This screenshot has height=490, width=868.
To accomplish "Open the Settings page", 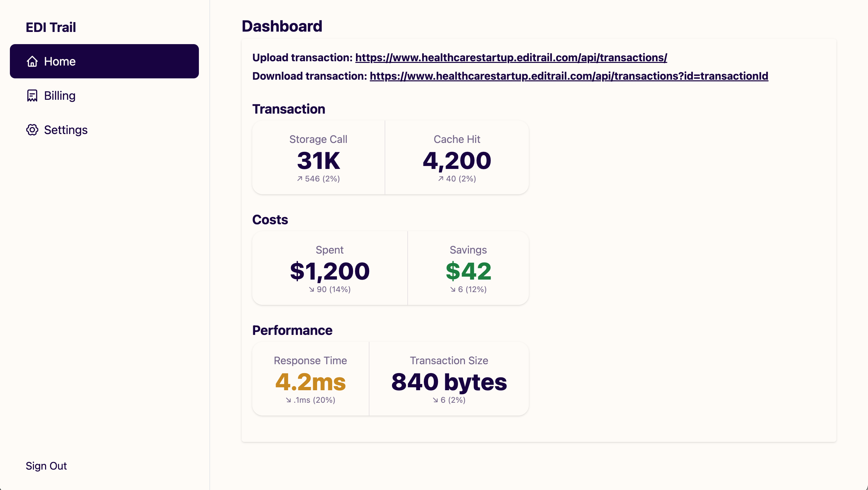I will tap(66, 130).
